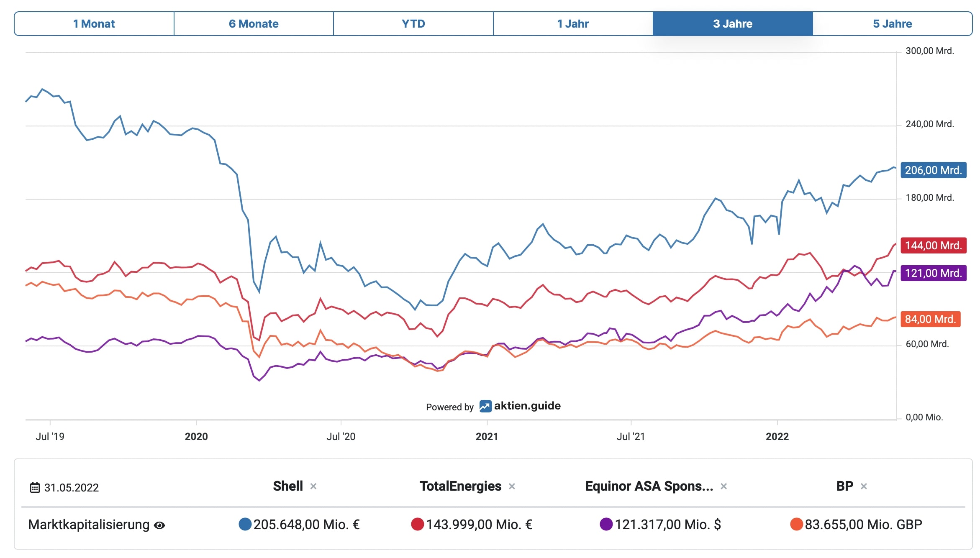Image resolution: width=980 pixels, height=558 pixels.
Task: Click the 2020 axis label
Action: coord(196,437)
